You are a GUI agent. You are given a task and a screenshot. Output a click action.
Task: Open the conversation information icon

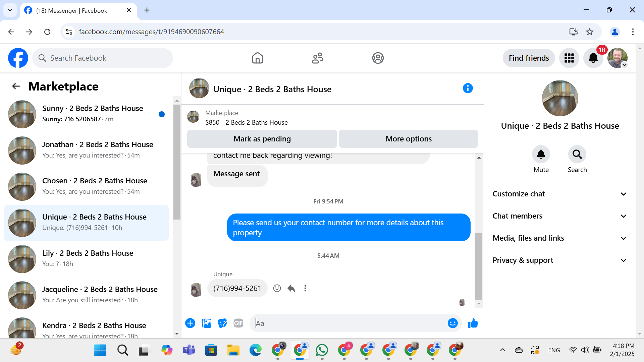(468, 88)
